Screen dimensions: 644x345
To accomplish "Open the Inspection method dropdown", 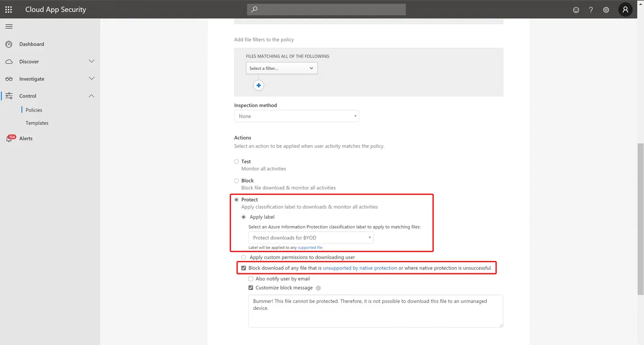I will tap(297, 116).
